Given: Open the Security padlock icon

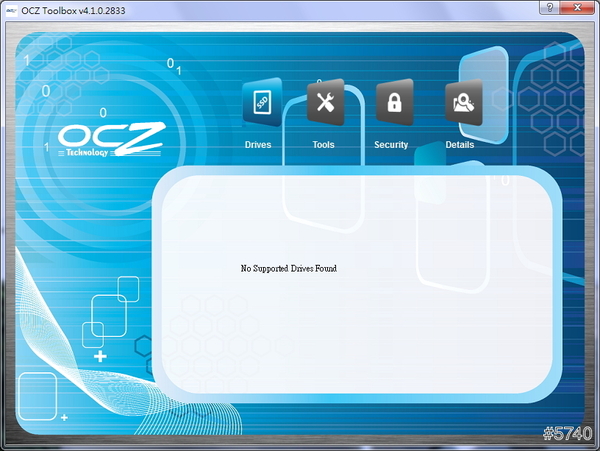Looking at the screenshot, I should coord(395,102).
